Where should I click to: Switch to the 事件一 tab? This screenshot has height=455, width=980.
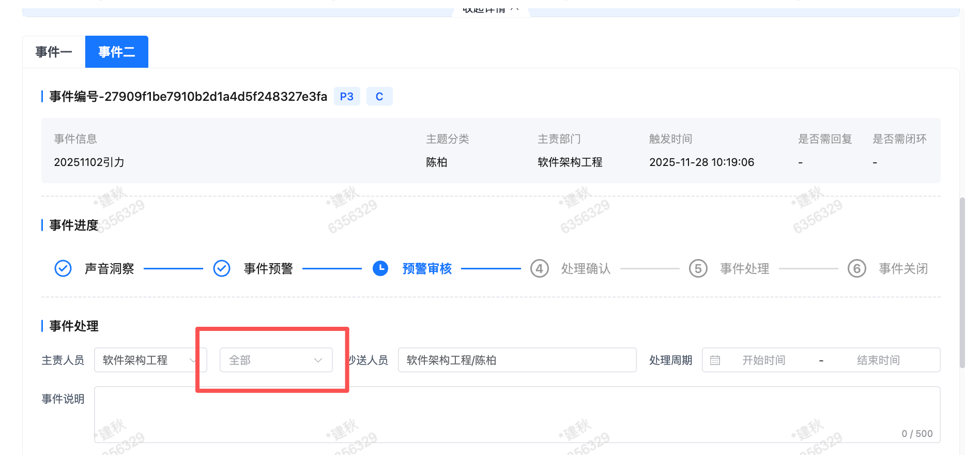pos(54,52)
